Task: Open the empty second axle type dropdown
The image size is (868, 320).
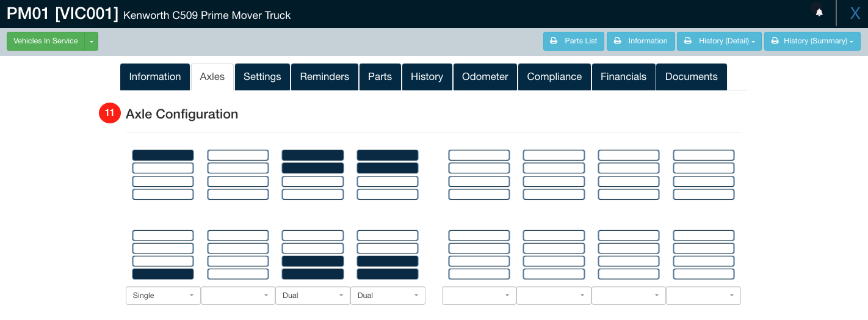Action: point(238,296)
